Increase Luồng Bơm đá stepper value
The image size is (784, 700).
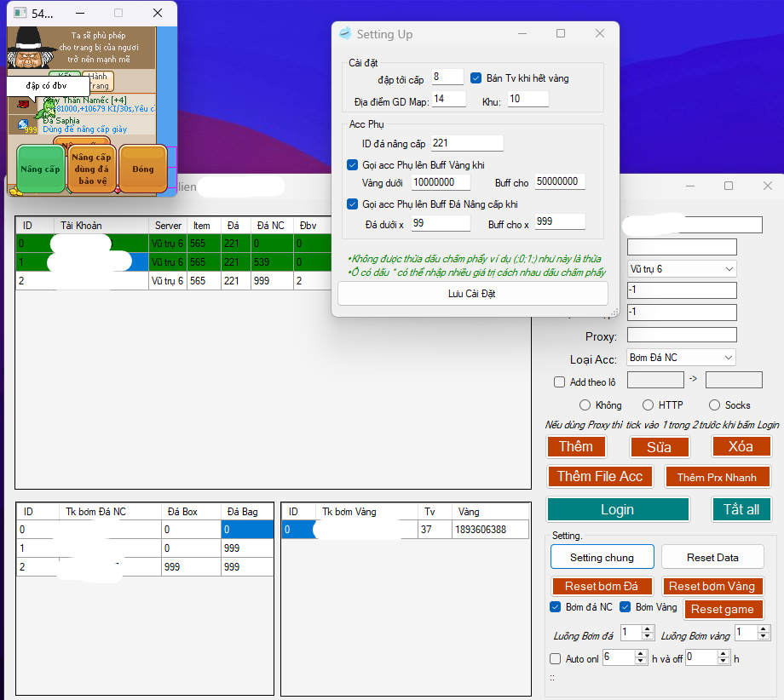click(648, 629)
